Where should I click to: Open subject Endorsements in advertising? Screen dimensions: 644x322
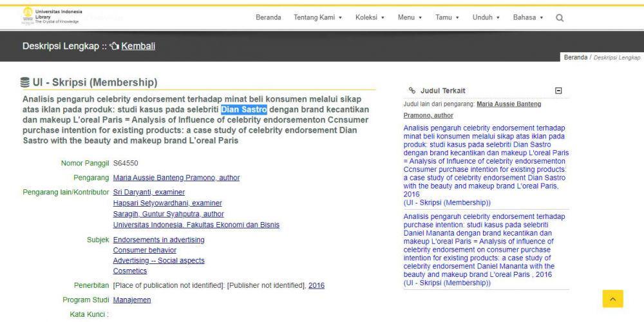(x=158, y=240)
